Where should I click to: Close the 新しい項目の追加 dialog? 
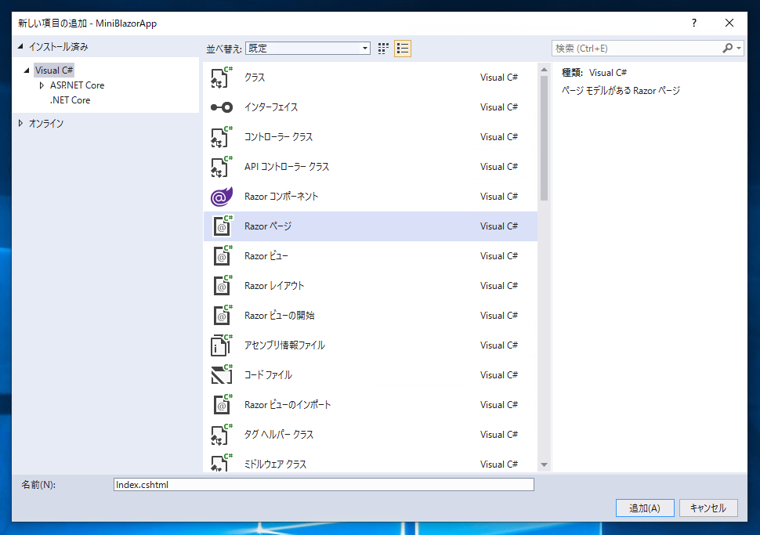click(729, 23)
